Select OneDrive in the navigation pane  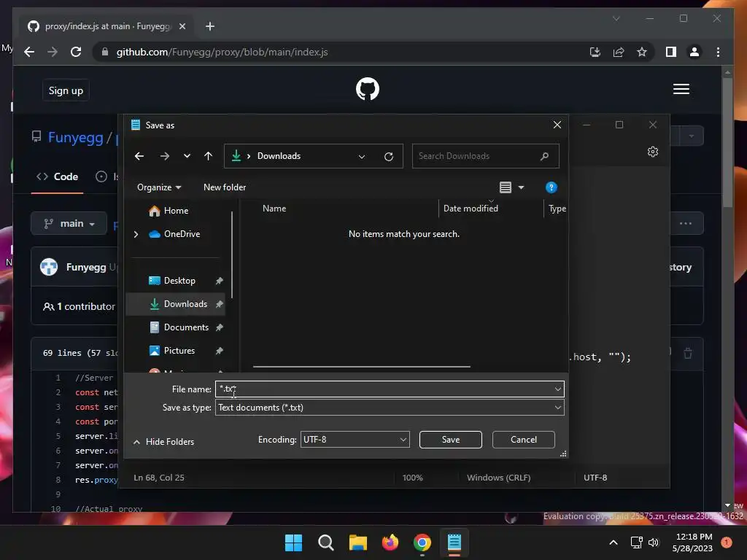click(182, 234)
